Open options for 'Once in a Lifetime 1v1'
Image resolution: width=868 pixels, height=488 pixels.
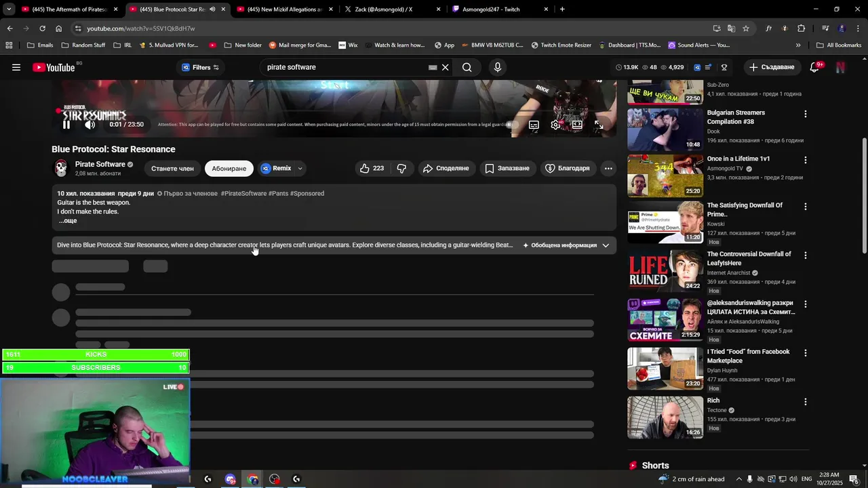tap(806, 160)
